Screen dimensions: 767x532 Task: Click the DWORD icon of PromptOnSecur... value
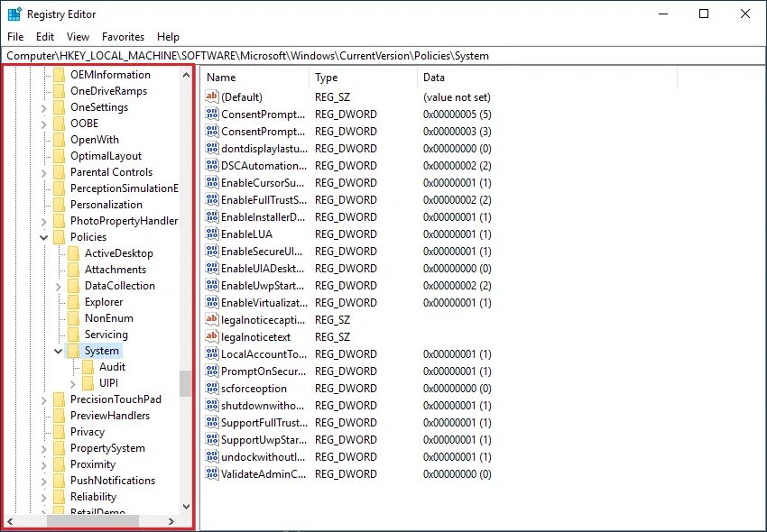[x=212, y=371]
